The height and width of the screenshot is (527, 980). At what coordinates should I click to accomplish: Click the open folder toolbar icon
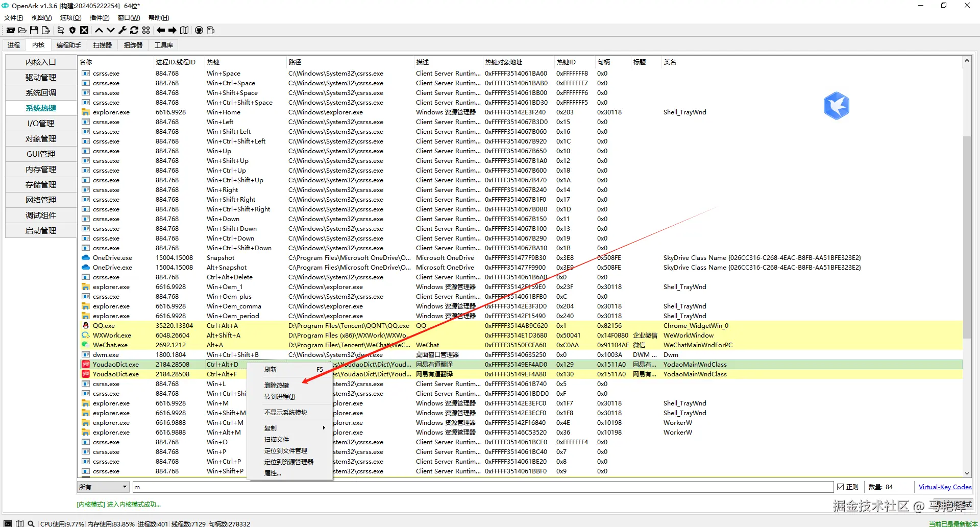pyautogui.click(x=22, y=31)
